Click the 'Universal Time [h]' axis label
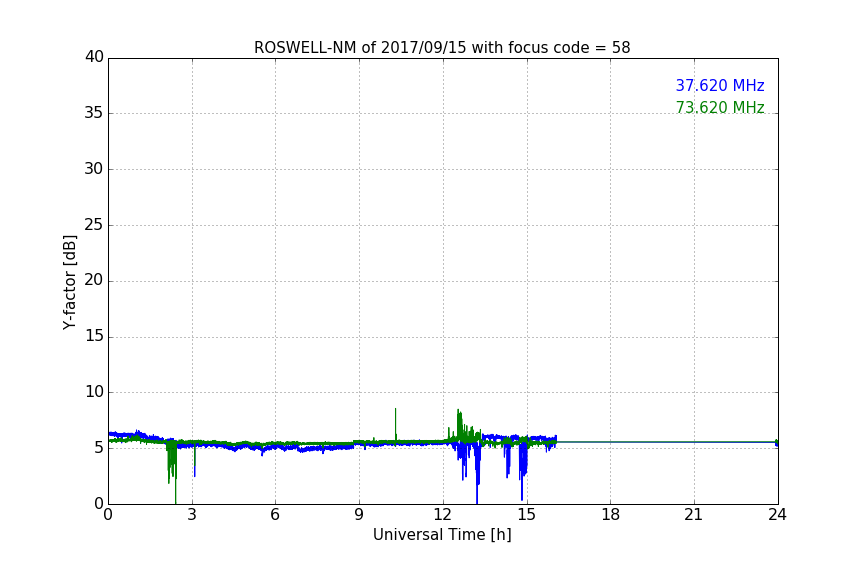The height and width of the screenshot is (576, 864). tap(442, 535)
